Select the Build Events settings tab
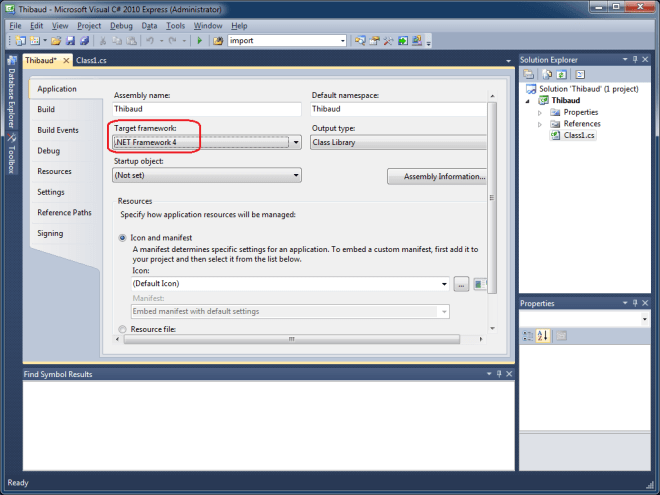The image size is (660, 495). click(x=58, y=130)
